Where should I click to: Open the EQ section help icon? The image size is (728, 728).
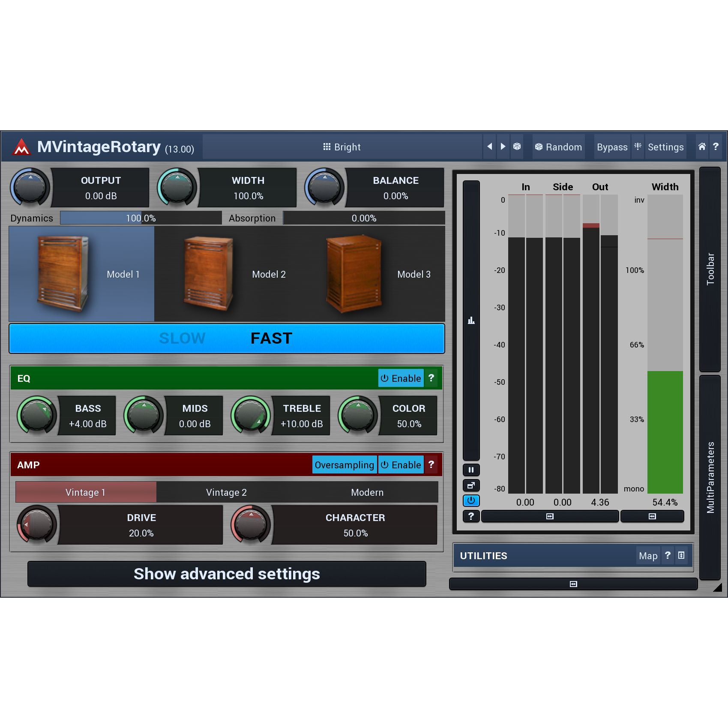click(x=431, y=378)
